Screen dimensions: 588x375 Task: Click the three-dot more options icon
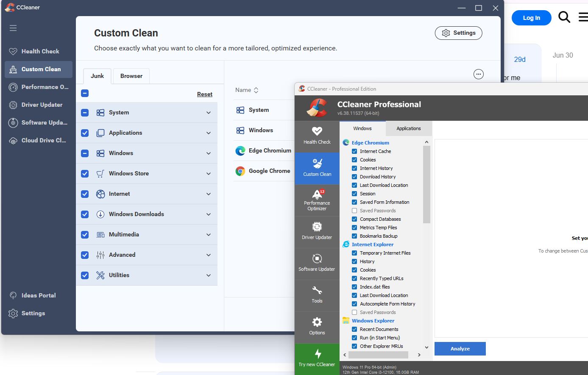pos(479,74)
